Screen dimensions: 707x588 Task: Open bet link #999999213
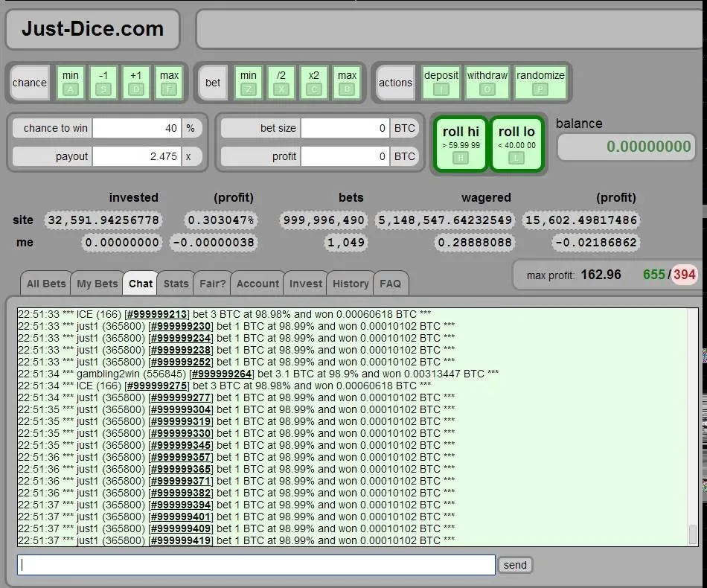click(157, 314)
